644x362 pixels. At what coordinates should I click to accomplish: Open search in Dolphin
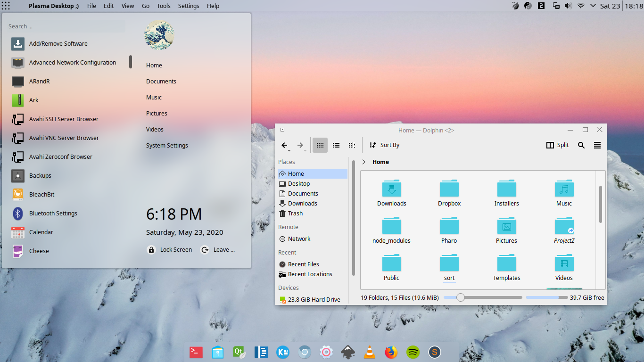pos(581,145)
